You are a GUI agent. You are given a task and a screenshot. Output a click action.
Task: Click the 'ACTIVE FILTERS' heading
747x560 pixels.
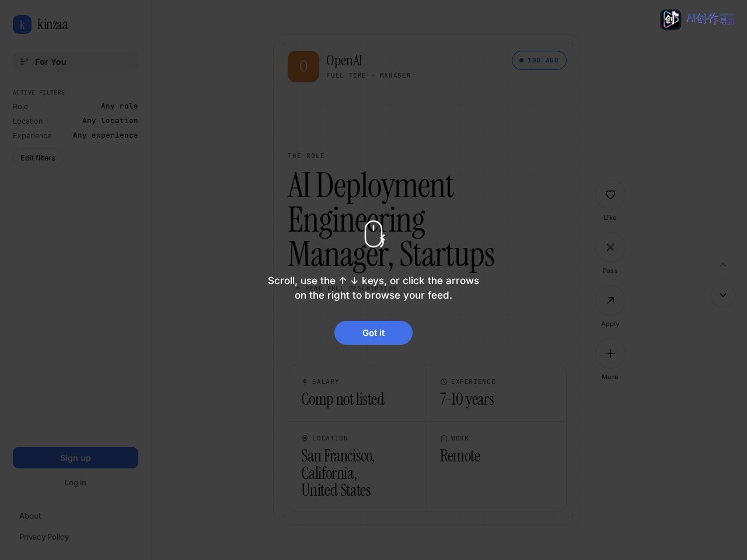[x=39, y=93]
